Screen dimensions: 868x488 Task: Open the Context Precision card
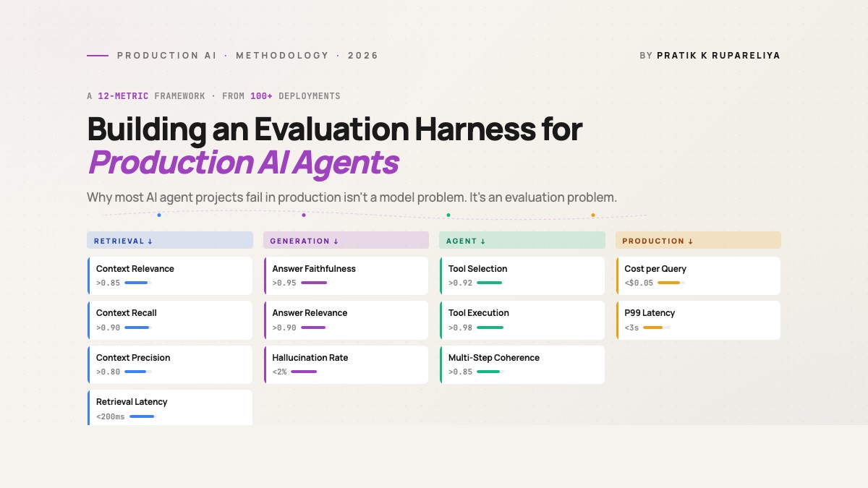[170, 364]
